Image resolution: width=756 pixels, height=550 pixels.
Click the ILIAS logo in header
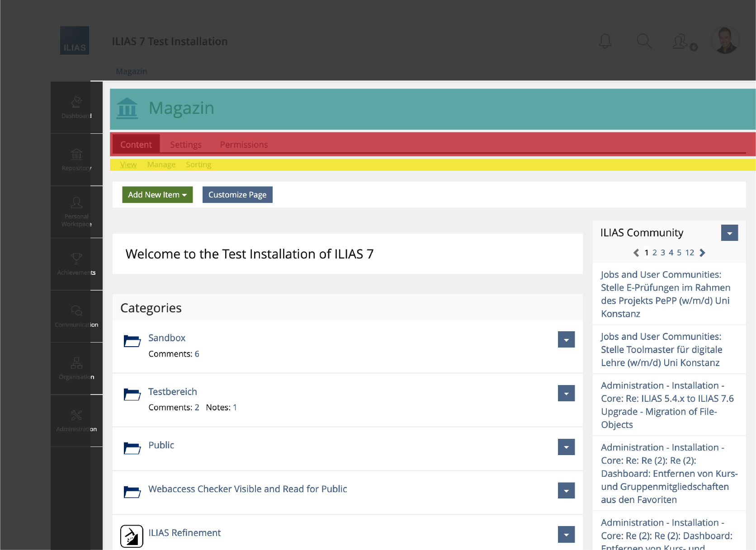[75, 41]
